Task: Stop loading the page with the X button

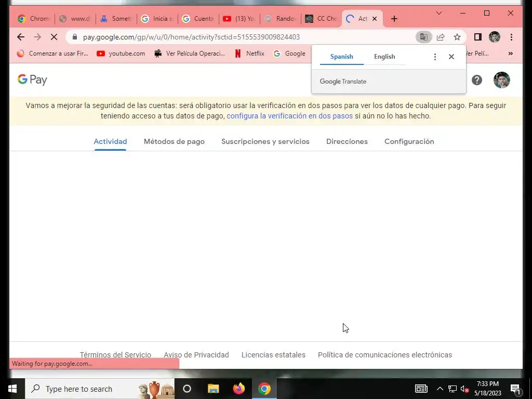Action: (x=54, y=37)
